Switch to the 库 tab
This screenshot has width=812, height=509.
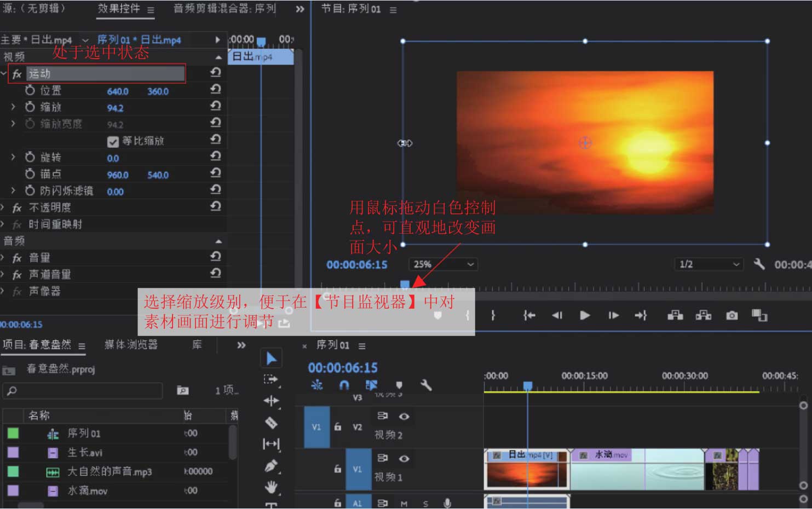pyautogui.click(x=197, y=344)
